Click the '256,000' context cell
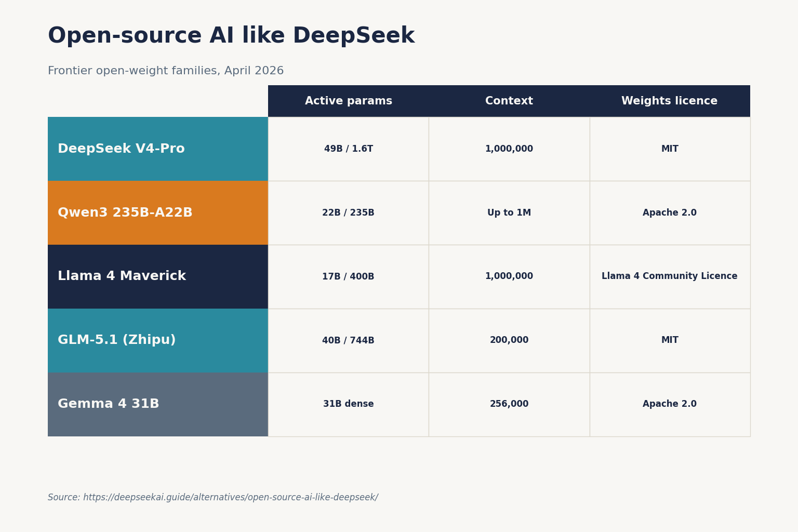Image resolution: width=798 pixels, height=532 pixels. pos(509,405)
